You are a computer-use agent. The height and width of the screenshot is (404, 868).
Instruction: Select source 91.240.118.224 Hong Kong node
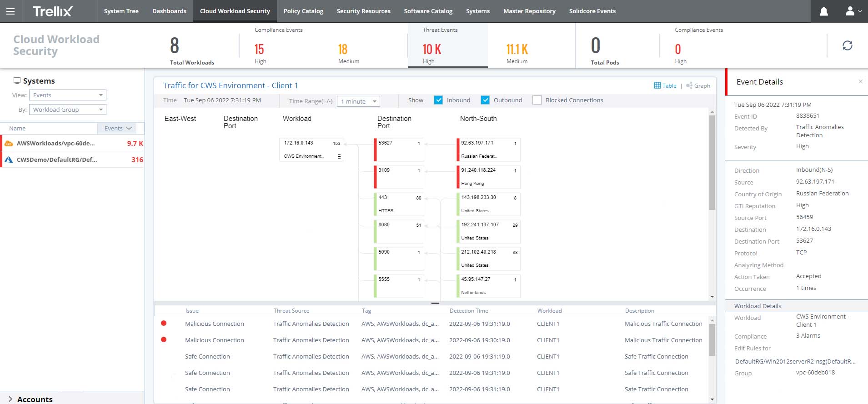pos(488,177)
